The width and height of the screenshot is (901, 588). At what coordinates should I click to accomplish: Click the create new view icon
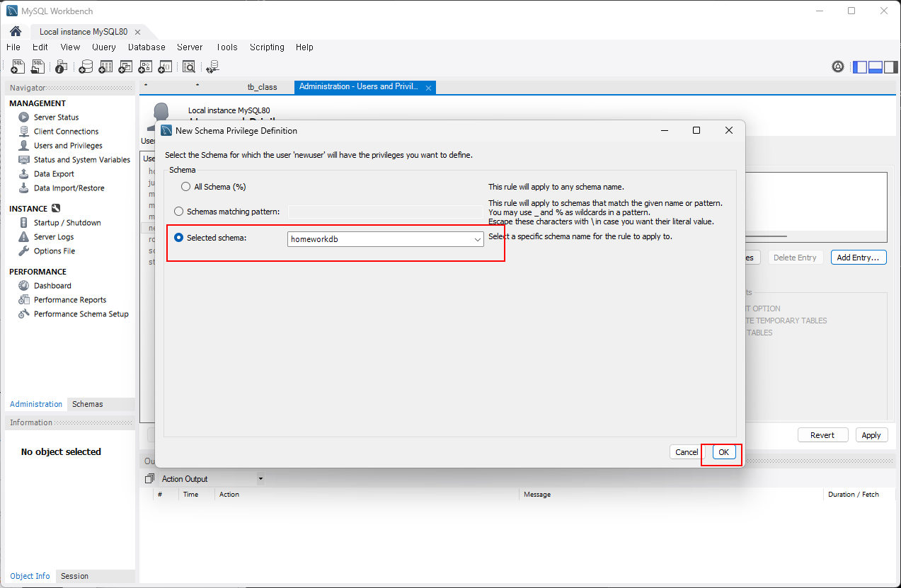pos(125,67)
